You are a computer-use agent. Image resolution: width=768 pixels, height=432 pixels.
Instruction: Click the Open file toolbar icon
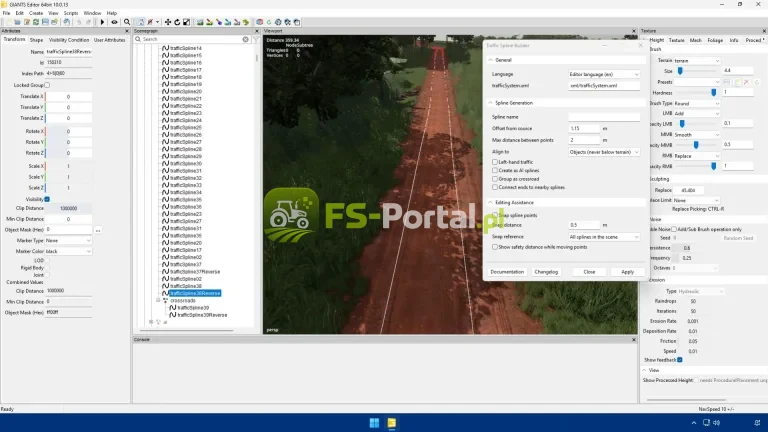coord(17,22)
